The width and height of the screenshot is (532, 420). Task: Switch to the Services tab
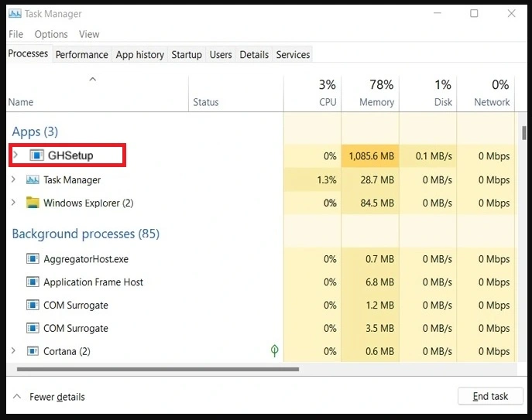293,55
